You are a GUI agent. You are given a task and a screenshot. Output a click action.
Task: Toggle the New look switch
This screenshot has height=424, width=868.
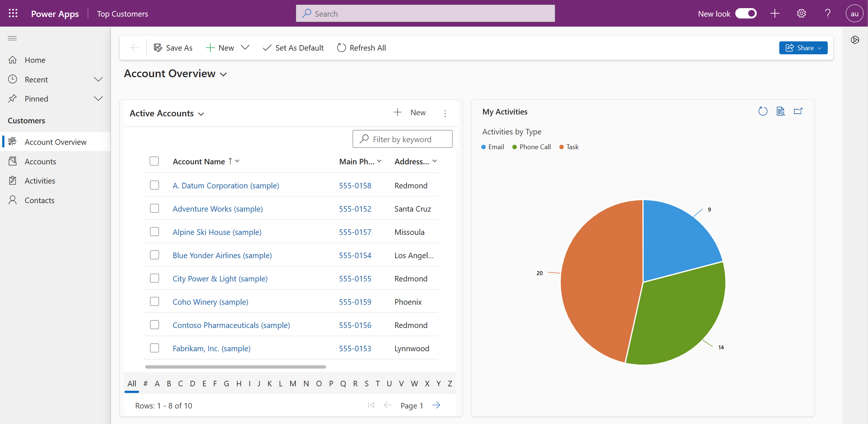(x=747, y=13)
